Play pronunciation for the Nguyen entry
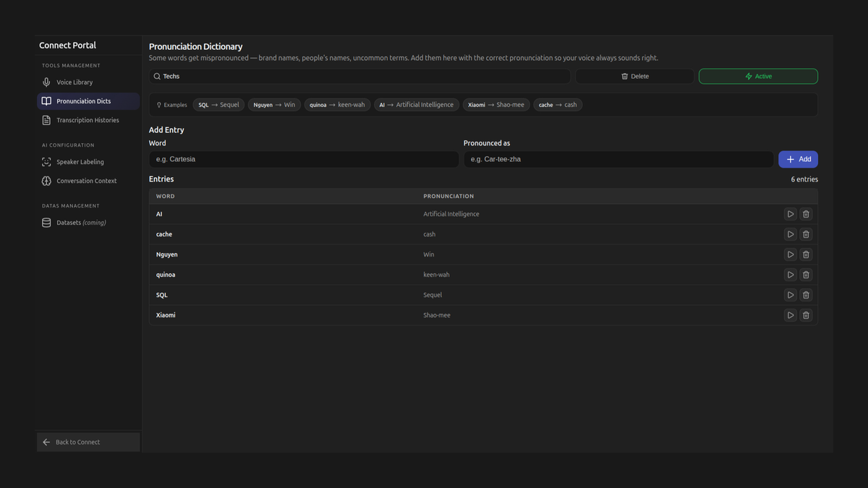This screenshot has width=868, height=488. [x=790, y=254]
